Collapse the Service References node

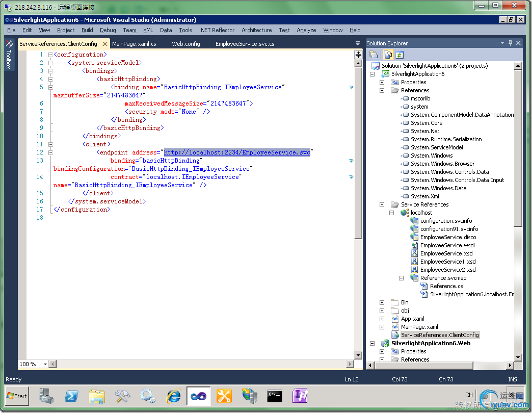point(382,204)
